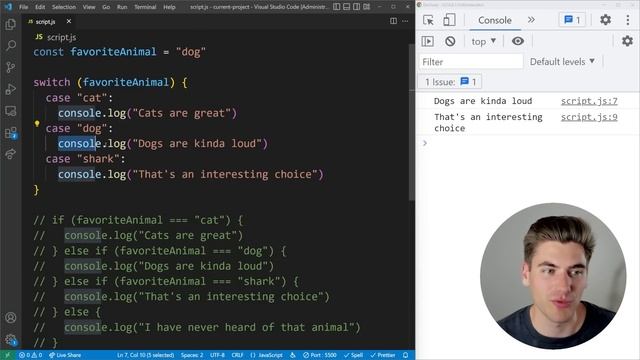Clear the console

tap(450, 41)
